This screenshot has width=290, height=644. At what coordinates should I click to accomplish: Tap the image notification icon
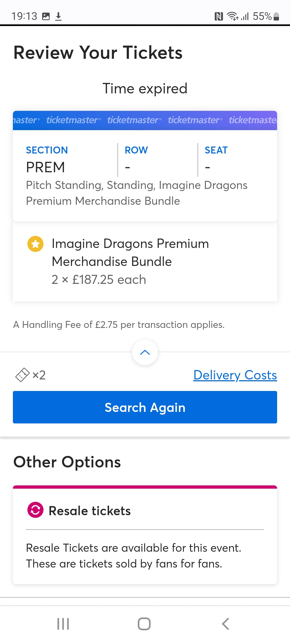tap(46, 17)
